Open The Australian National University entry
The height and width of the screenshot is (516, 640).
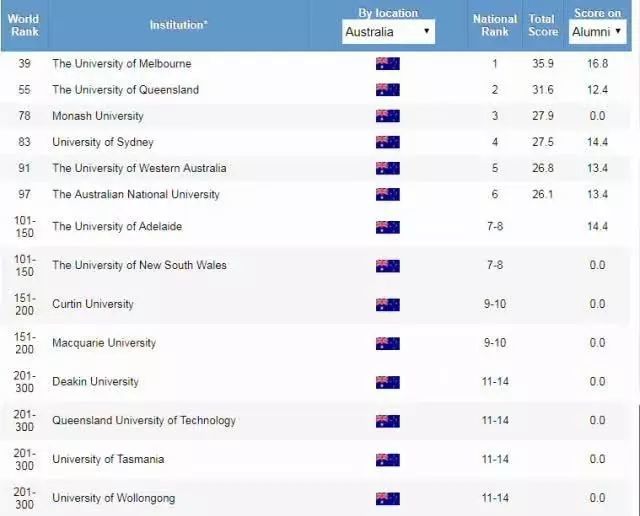(136, 194)
